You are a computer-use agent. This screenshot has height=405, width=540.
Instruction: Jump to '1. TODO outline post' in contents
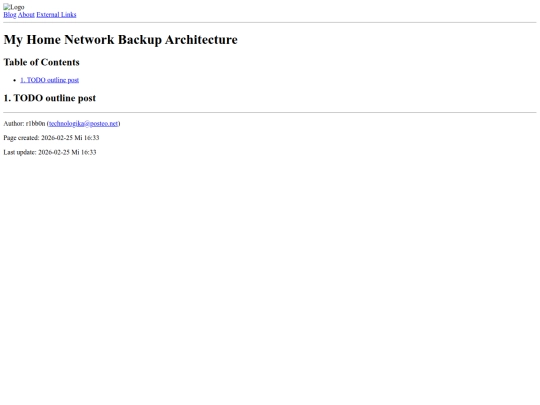(x=50, y=80)
